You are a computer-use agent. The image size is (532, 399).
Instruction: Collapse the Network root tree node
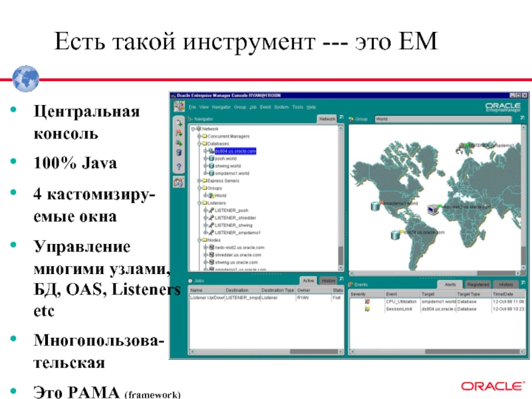click(x=193, y=129)
